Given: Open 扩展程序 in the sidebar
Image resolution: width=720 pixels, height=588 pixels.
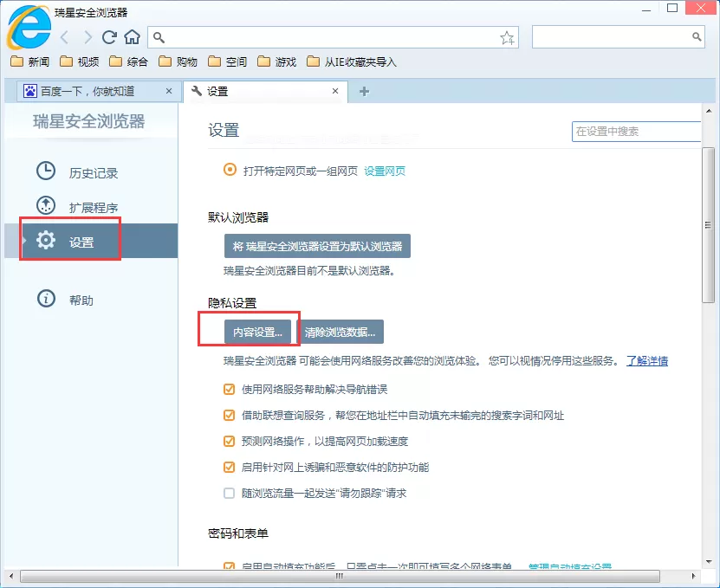Looking at the screenshot, I should pos(78,207).
